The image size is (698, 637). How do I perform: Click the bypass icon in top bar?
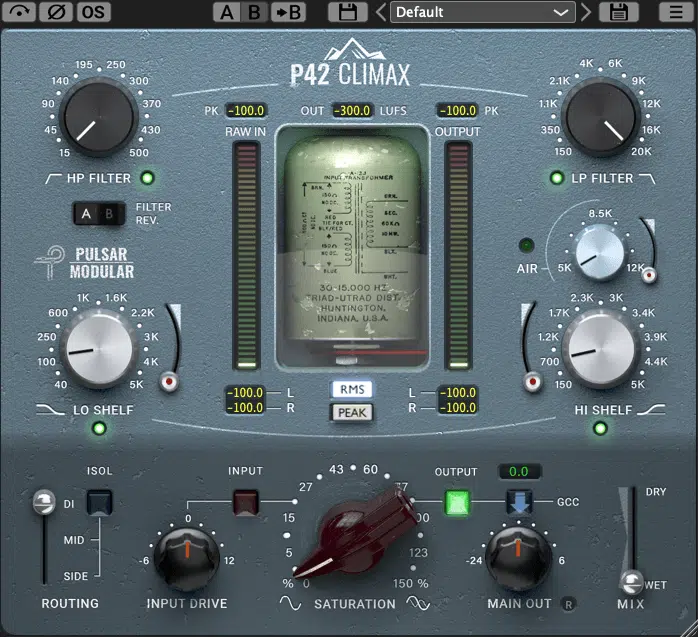coord(21,12)
